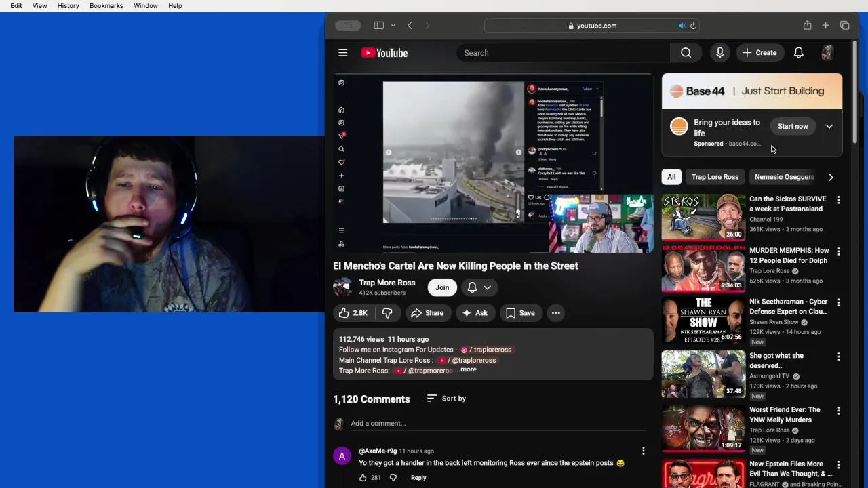Open Trap More Ross channel avatar

[x=342, y=287]
